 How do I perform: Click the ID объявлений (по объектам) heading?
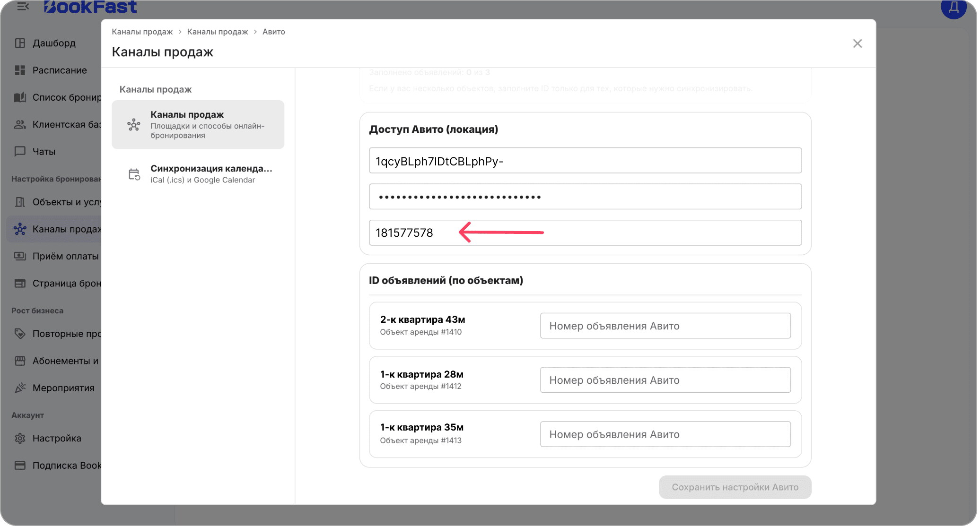[x=446, y=280]
